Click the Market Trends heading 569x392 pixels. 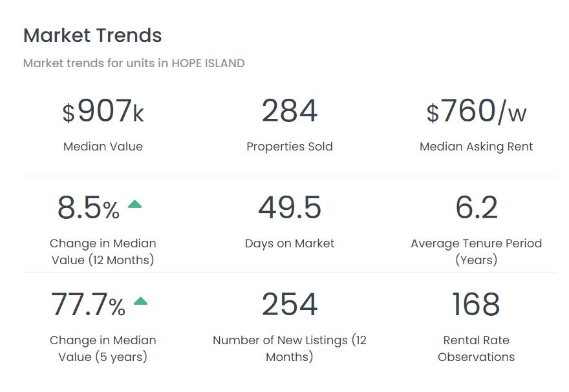coord(92,36)
